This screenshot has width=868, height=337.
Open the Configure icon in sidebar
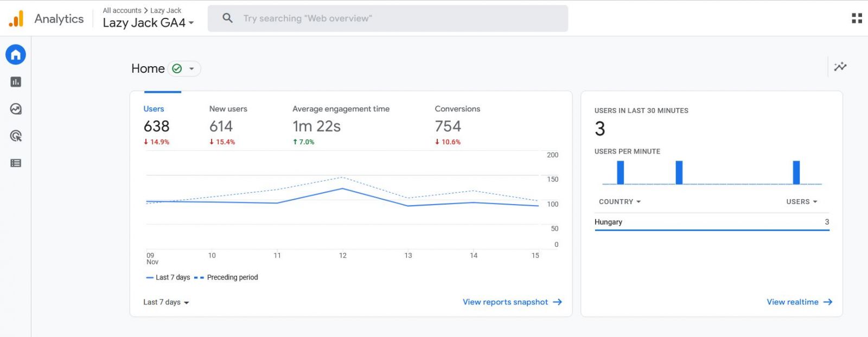point(16,163)
